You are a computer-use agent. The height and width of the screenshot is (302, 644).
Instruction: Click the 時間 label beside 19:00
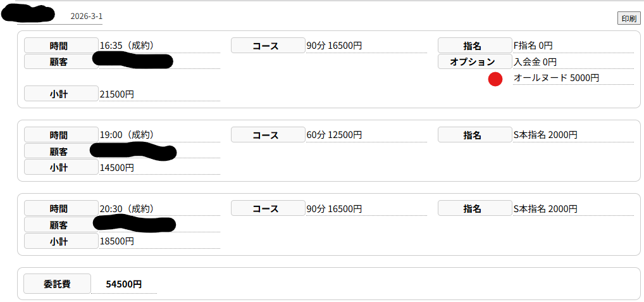(x=61, y=135)
